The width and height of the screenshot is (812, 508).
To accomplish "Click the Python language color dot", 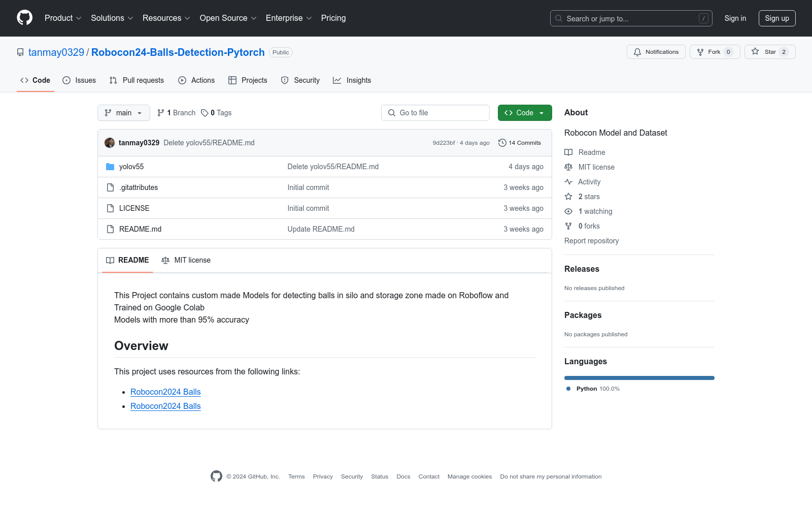I will 568,389.
